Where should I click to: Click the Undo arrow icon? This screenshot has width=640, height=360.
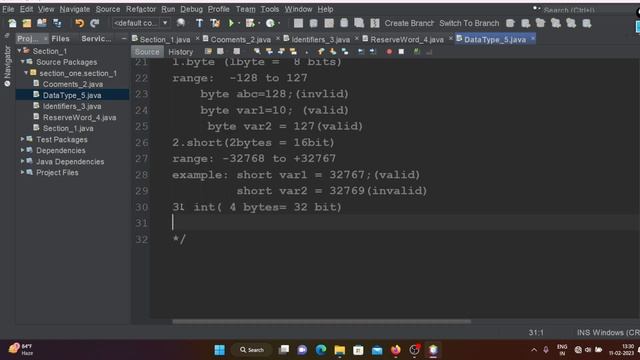(80, 23)
